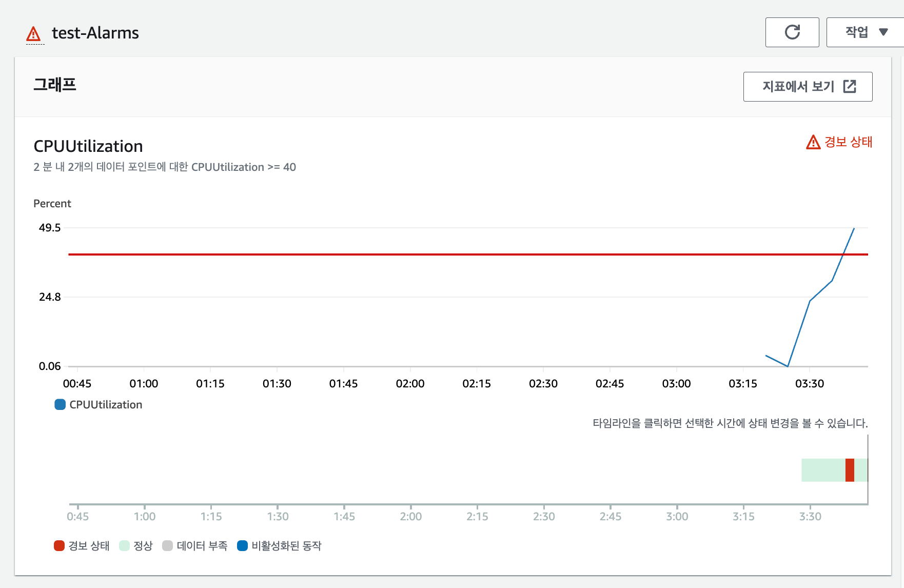Click the refresh icon to reload alarm data
Screen dimensions: 904x588
tap(792, 32)
